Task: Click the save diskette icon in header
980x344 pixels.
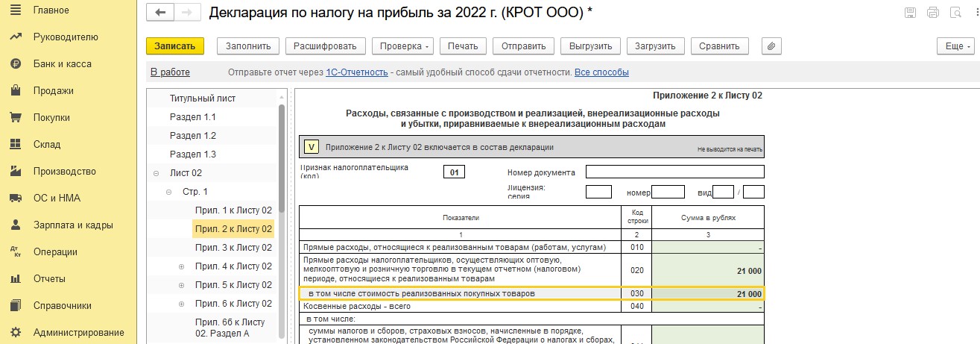Action: pos(910,13)
